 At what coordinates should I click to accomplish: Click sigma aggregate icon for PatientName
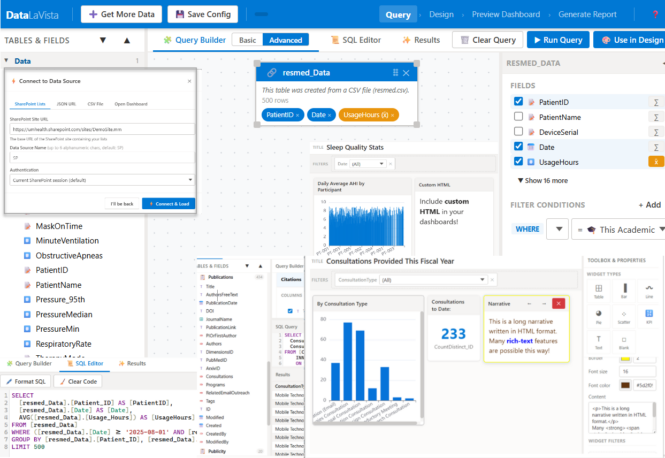[x=656, y=117]
